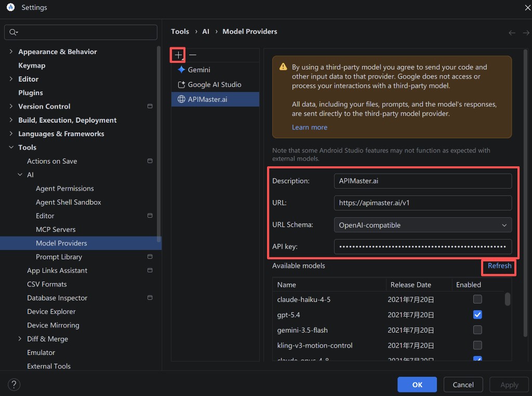The width and height of the screenshot is (532, 396).
Task: Open Plugins settings
Action: [31, 93]
